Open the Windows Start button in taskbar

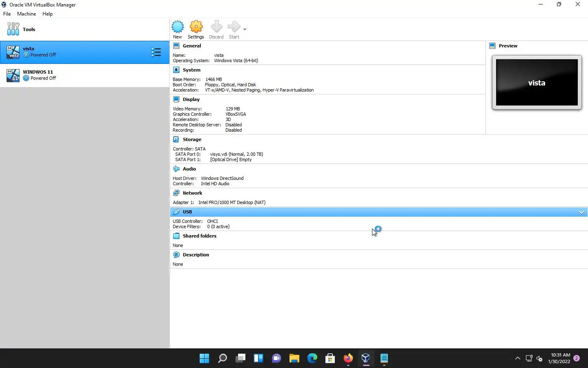tap(205, 359)
